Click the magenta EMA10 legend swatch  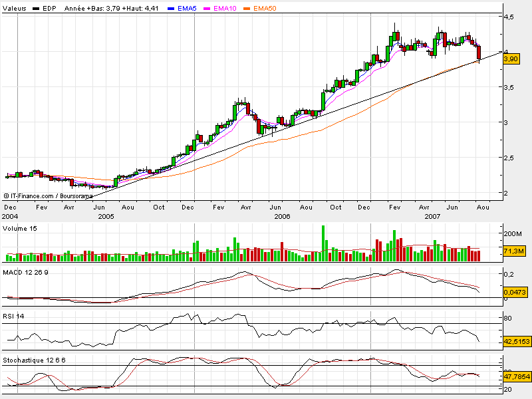click(x=207, y=9)
